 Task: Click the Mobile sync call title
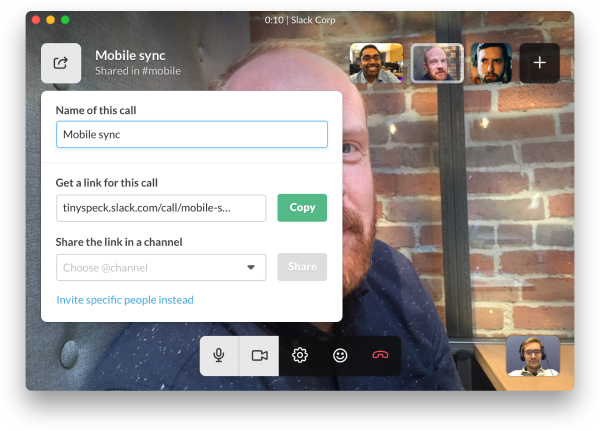coord(130,55)
